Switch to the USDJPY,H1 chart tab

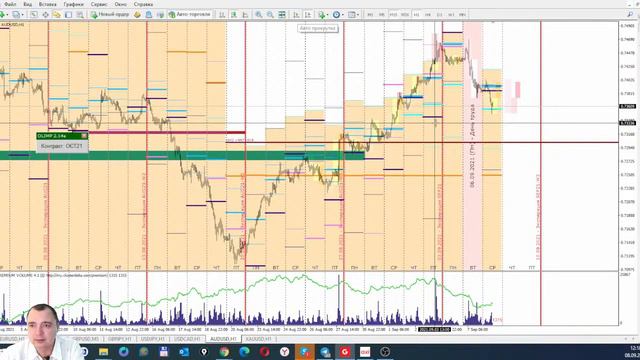pyautogui.click(x=153, y=339)
